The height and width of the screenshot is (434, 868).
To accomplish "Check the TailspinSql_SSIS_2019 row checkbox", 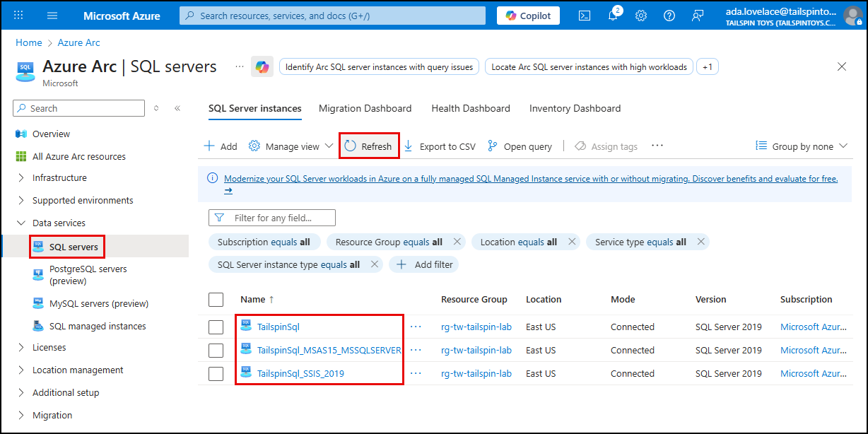I will 216,373.
